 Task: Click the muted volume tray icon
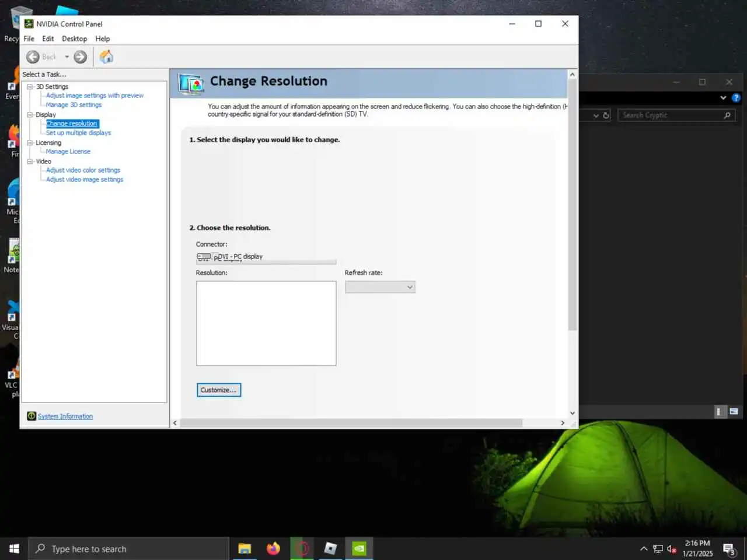point(672,549)
